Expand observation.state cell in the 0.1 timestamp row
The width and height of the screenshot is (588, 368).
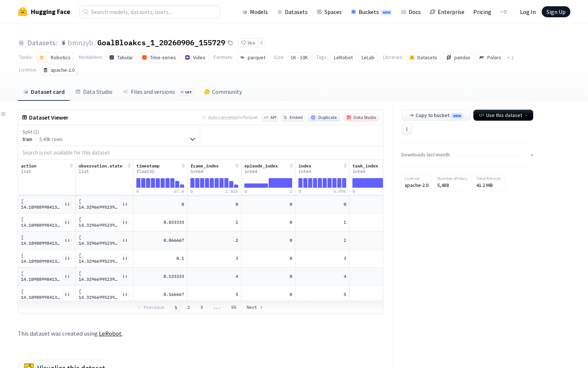(x=125, y=258)
